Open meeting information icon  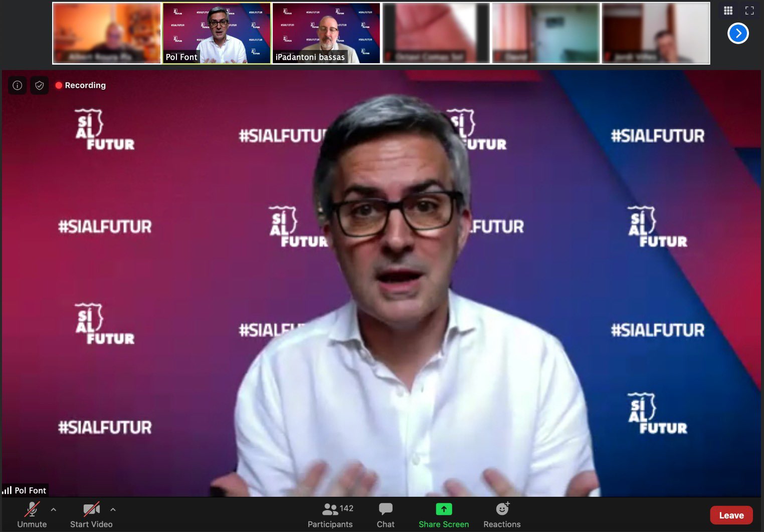click(18, 85)
